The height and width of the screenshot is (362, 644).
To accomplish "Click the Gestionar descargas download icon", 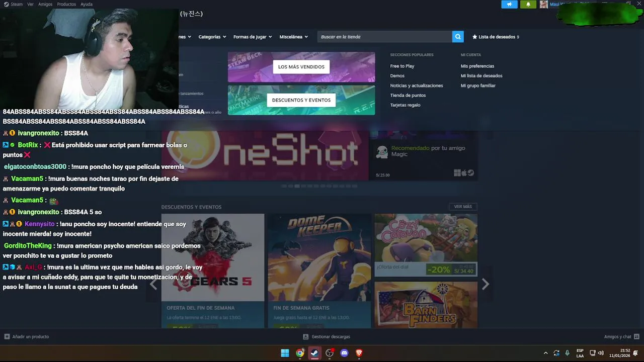I will click(305, 336).
